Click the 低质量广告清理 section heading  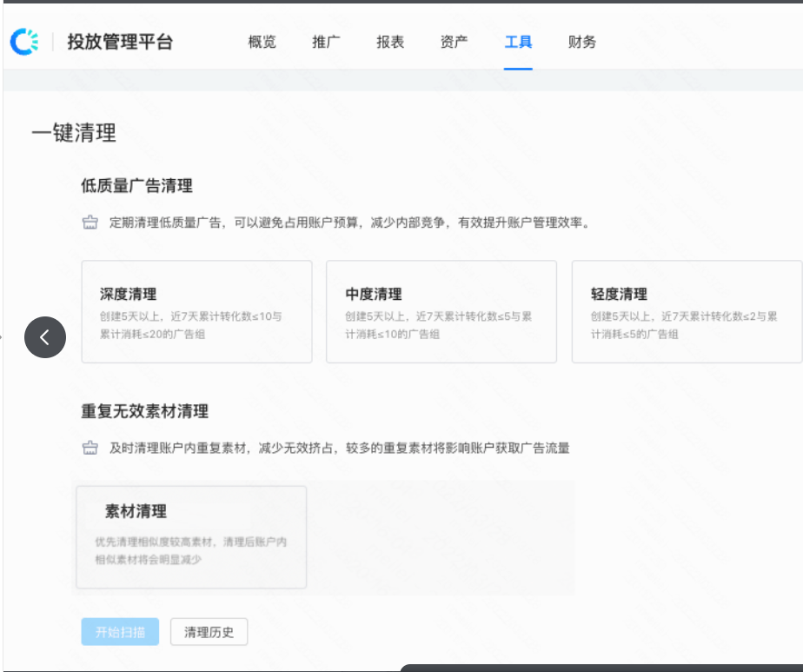[x=136, y=185]
